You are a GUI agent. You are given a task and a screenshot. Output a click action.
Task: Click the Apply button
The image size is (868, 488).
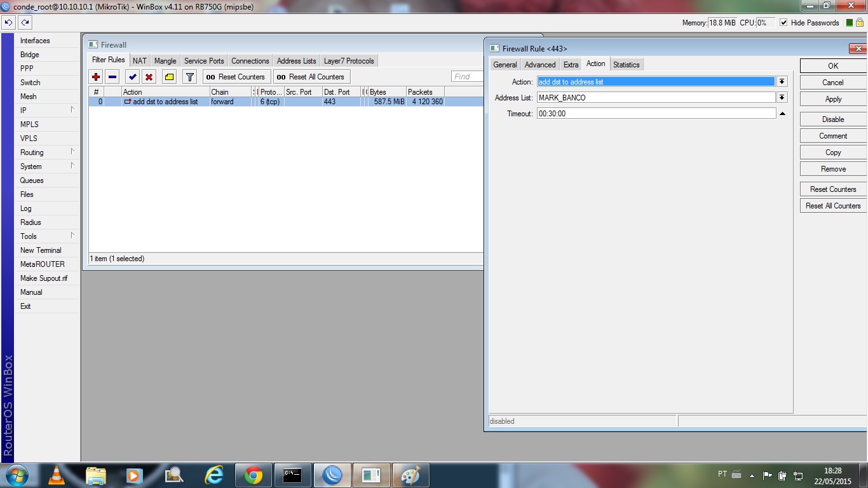click(833, 99)
